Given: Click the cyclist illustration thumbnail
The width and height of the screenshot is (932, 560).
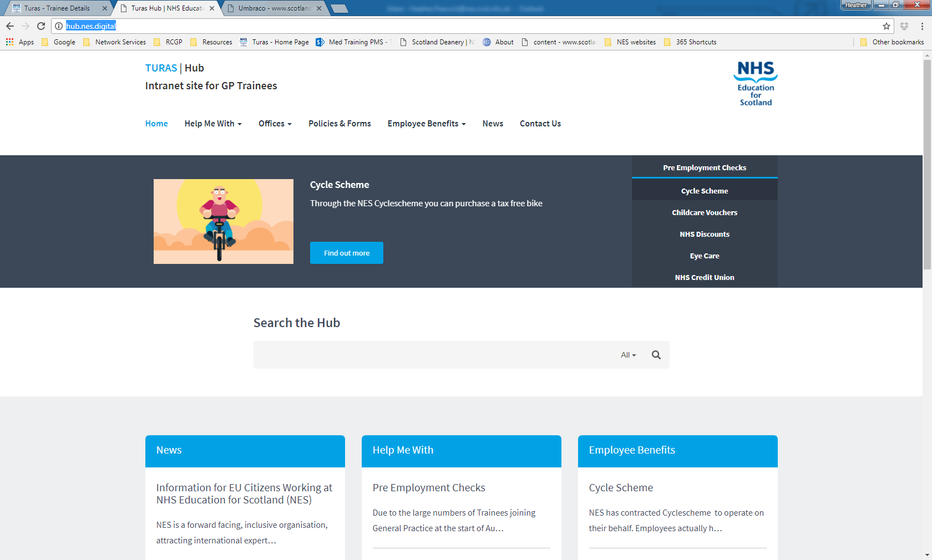Looking at the screenshot, I should click(x=224, y=221).
